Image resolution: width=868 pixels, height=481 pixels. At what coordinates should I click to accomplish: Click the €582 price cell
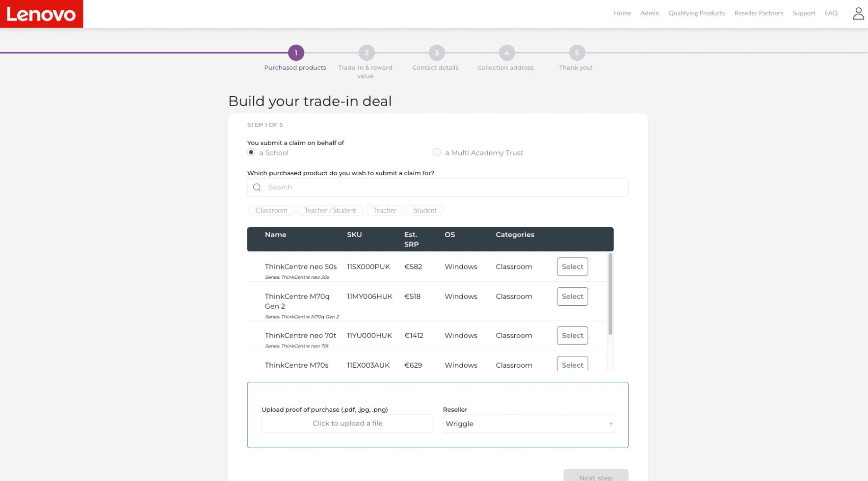point(413,267)
